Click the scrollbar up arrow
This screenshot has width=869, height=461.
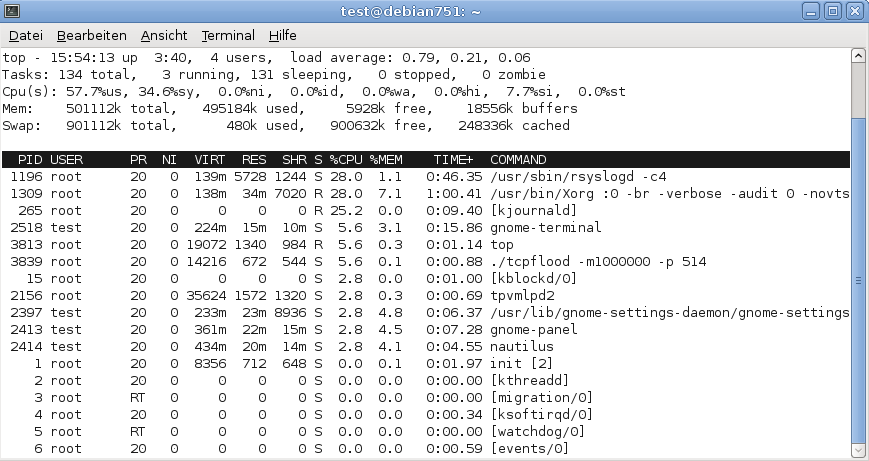858,56
